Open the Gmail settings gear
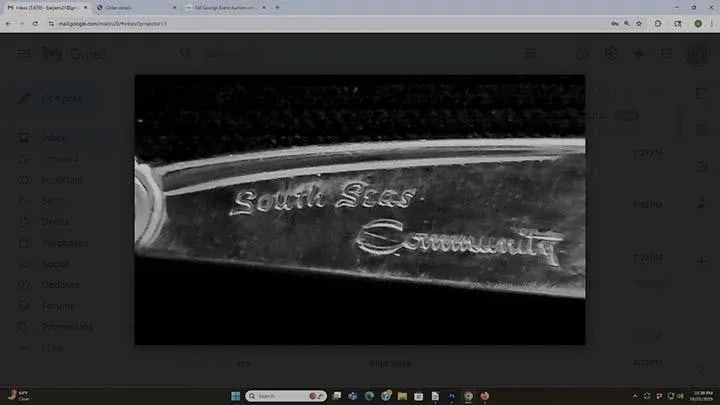 point(611,54)
